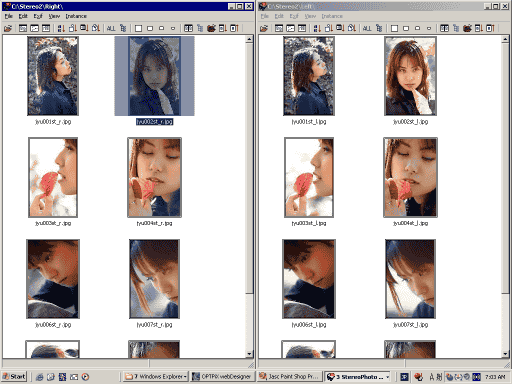Click the first sort-order icon in Stereo2\Right toolbar
This screenshot has height=384, width=512.
[61, 28]
